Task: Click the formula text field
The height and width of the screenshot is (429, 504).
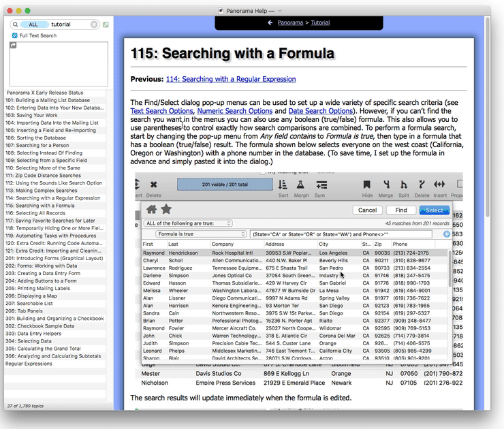Action: tap(341, 234)
